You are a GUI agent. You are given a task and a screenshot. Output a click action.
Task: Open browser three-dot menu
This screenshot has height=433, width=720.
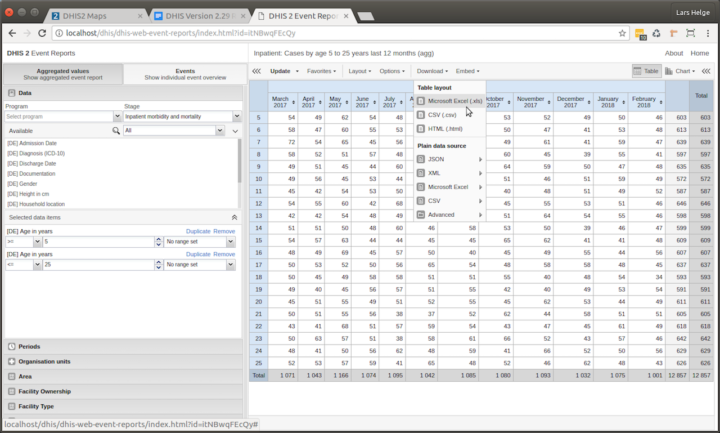click(708, 33)
